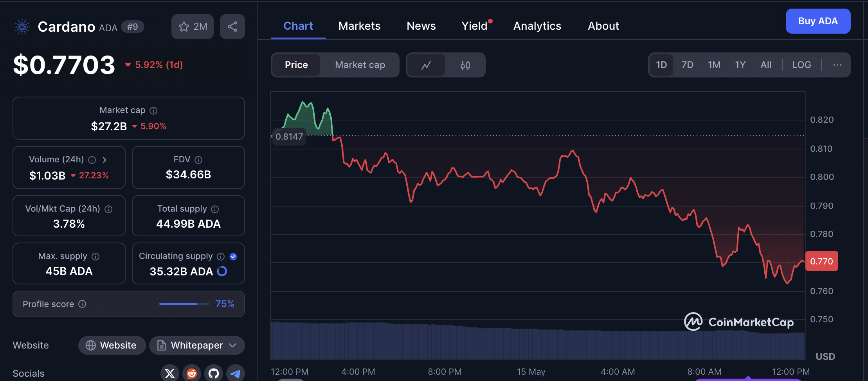
Task: Click the Market cap info icon
Action: [153, 111]
